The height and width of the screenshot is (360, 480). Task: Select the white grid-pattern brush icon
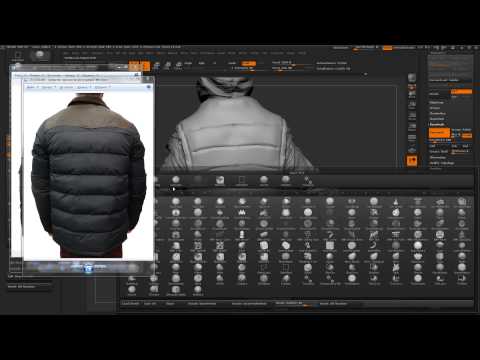pos(330,246)
